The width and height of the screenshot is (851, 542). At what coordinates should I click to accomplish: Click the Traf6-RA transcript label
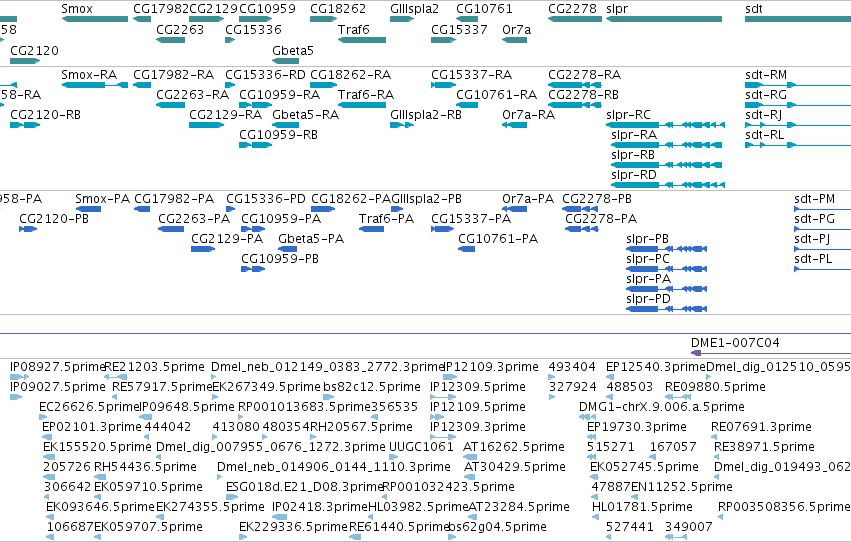tap(366, 94)
